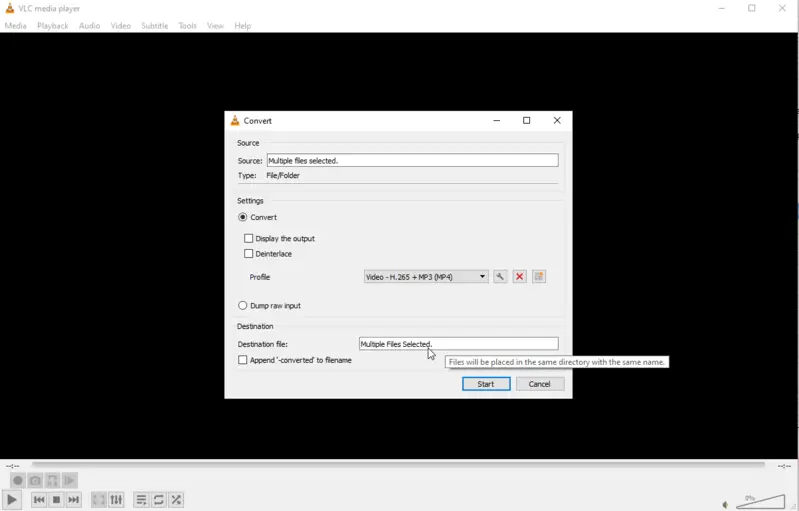Viewport: 799px width, 511px height.
Task: Click the remaining time label
Action: [x=784, y=466]
